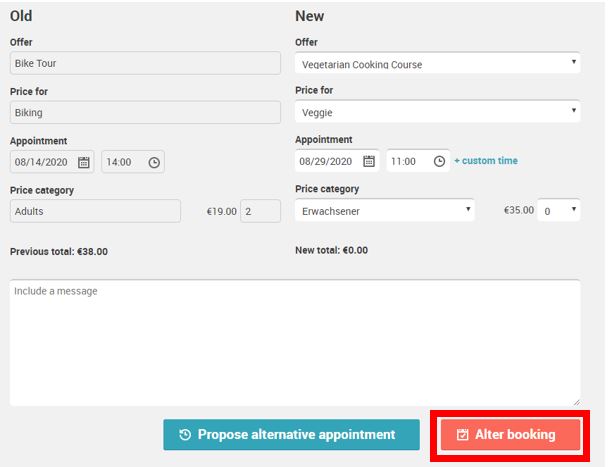The width and height of the screenshot is (609, 467).
Task: Click the history icon on Propose alternative button
Action: click(185, 434)
